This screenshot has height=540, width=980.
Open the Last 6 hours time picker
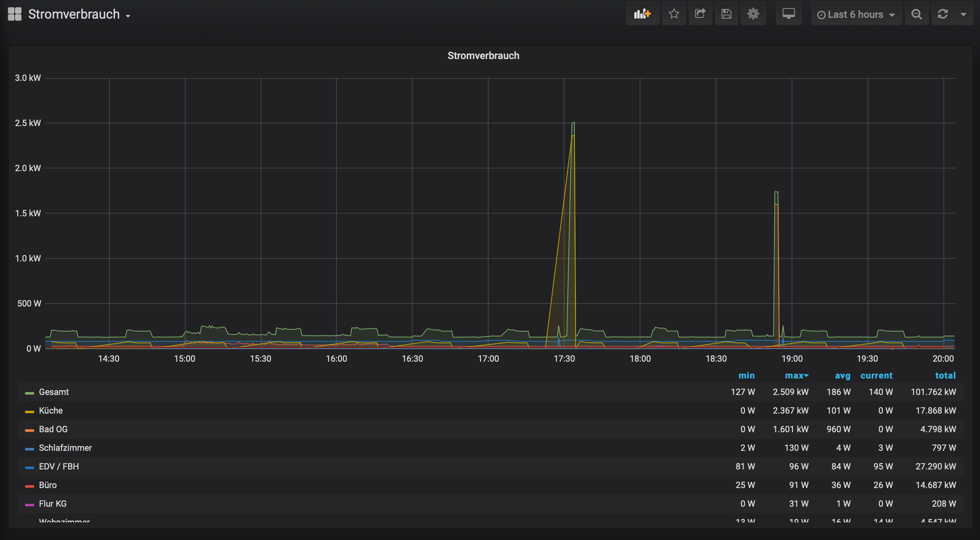pyautogui.click(x=856, y=14)
